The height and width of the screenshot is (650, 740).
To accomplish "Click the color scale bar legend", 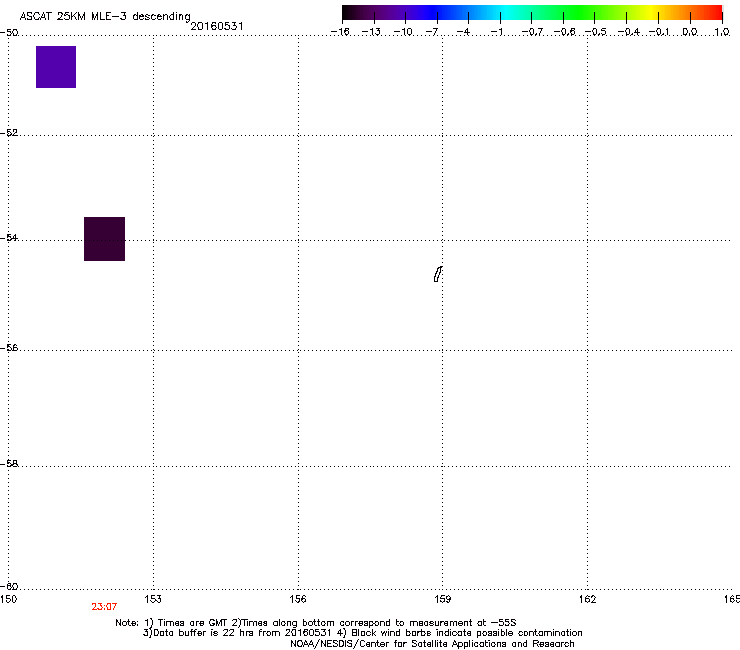I will pos(532,13).
